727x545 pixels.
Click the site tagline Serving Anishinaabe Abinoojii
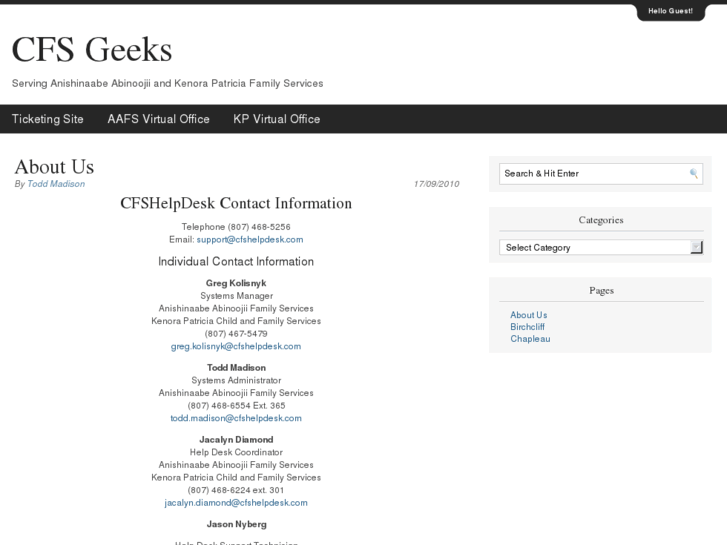click(x=167, y=83)
